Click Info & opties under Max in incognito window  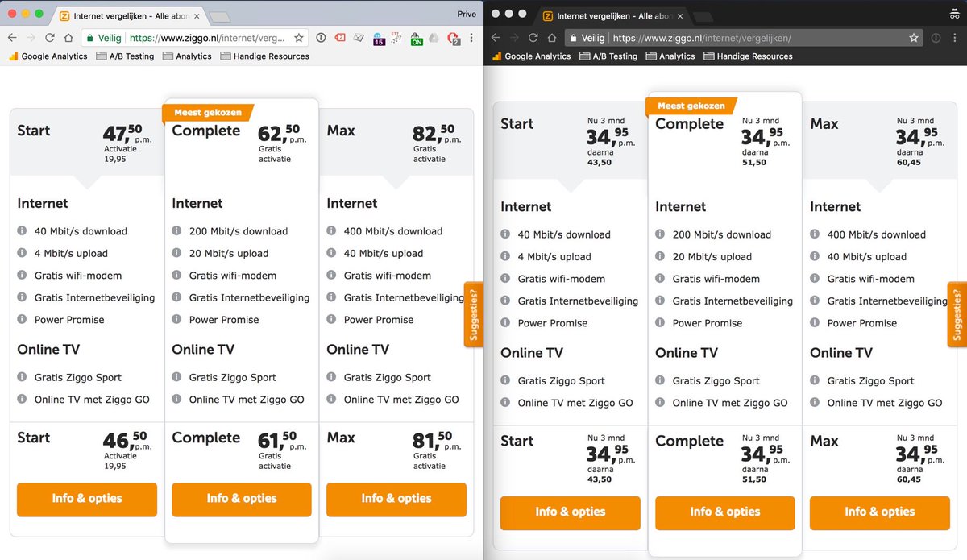pyautogui.click(x=880, y=512)
